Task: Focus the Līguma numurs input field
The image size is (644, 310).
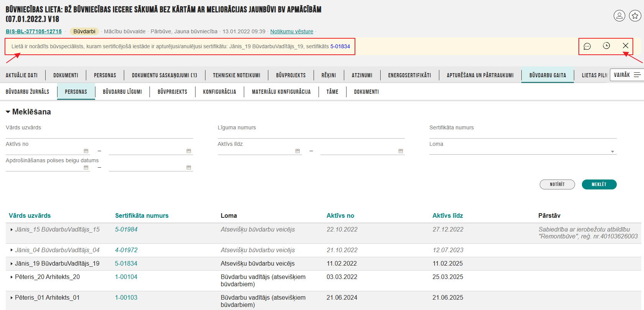Action: coord(311,134)
